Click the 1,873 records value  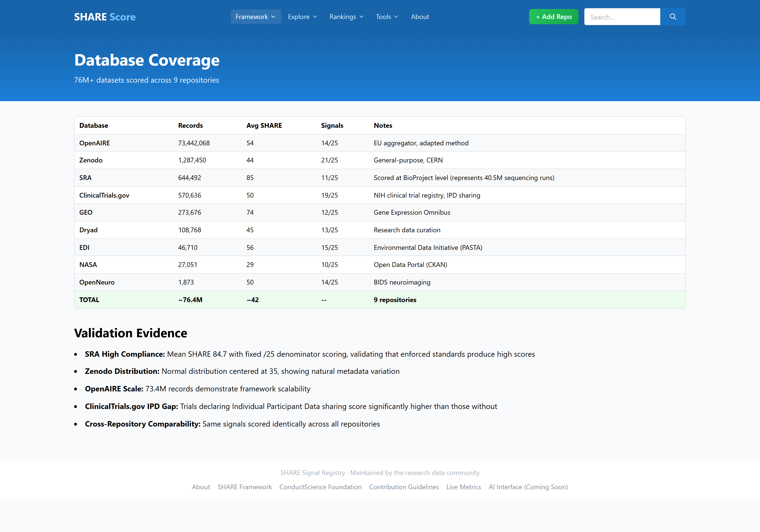point(186,282)
